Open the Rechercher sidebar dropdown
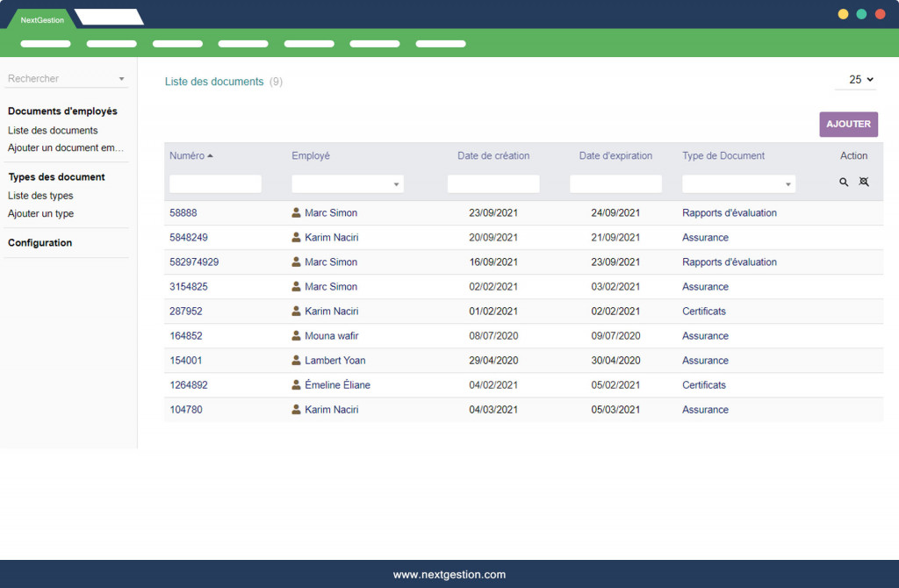The width and height of the screenshot is (899, 588). 67,79
